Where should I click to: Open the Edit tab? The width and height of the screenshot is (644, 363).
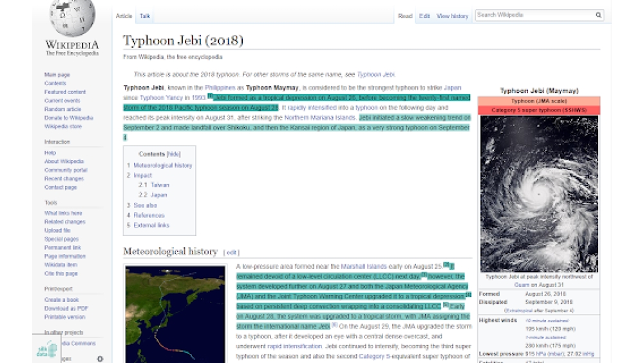424,16
